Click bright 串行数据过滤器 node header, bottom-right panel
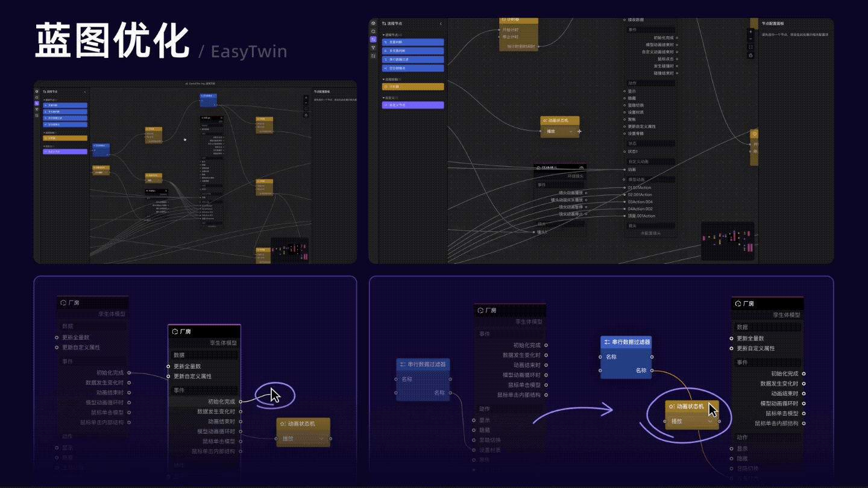 point(626,342)
